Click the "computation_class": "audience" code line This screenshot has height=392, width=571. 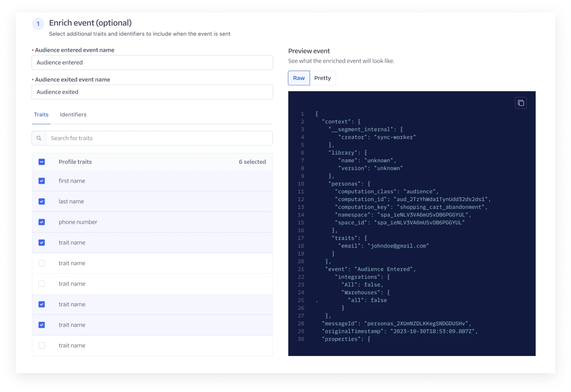387,192
